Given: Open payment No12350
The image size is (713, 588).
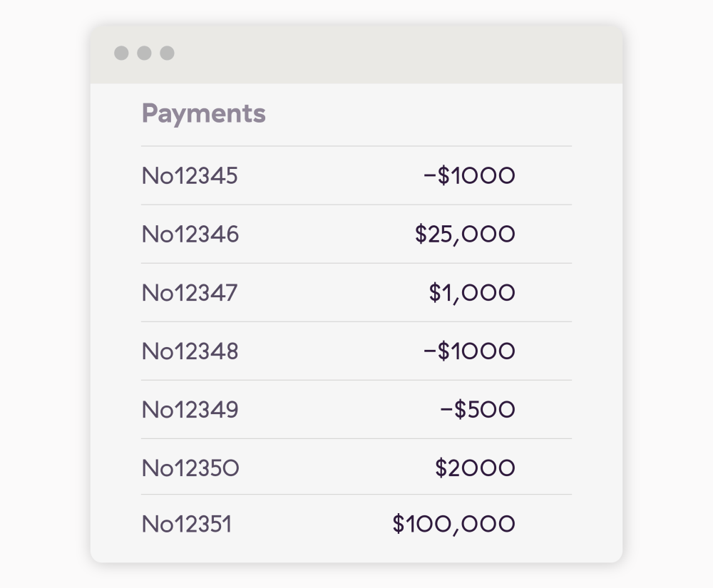Looking at the screenshot, I should pos(356,467).
